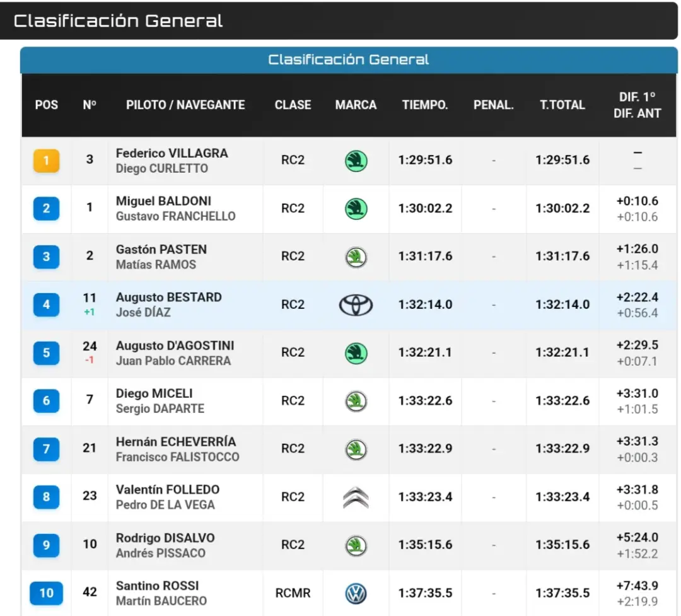
Task: Click the Volkswagen logo in Rossi's row
Action: pyautogui.click(x=356, y=593)
